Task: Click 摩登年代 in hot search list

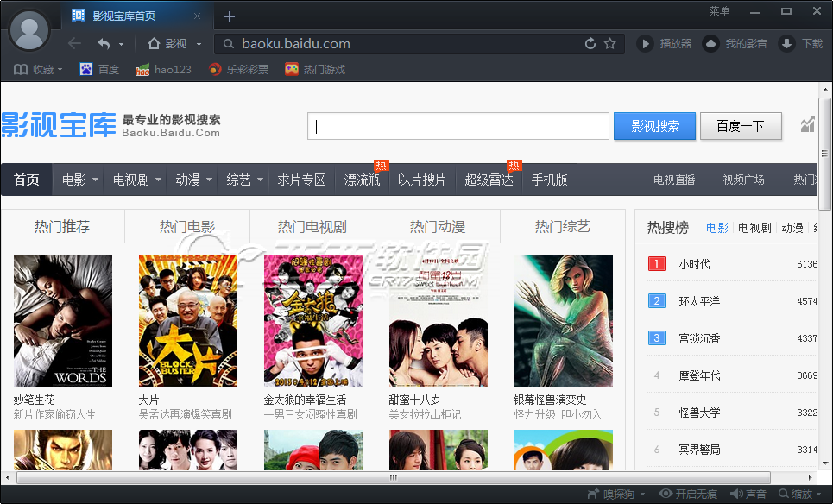Action: 699,375
